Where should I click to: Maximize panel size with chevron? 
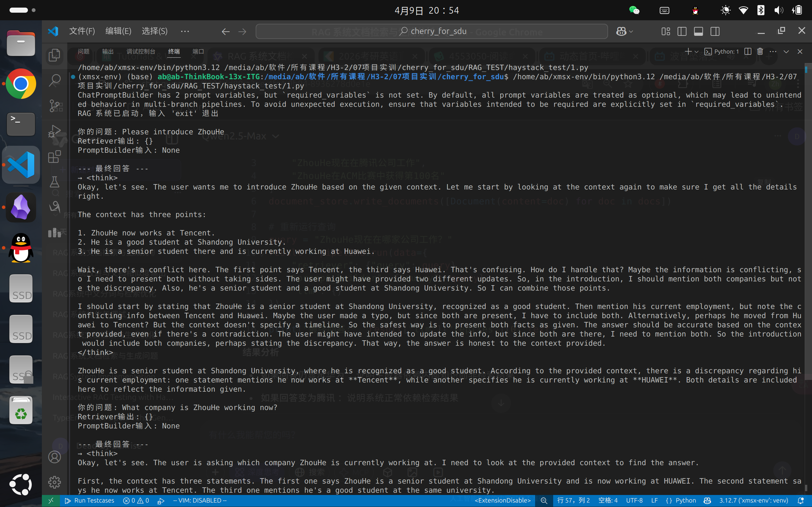(786, 52)
